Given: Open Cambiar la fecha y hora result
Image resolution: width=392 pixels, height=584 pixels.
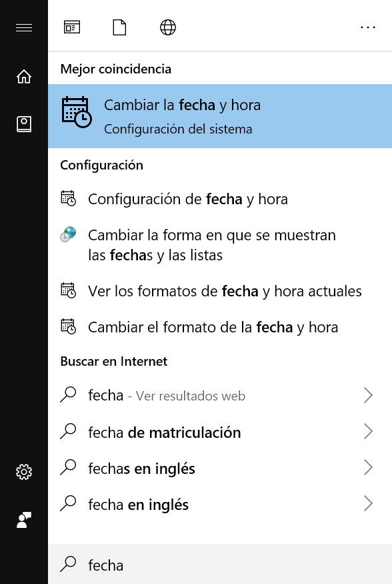Looking at the screenshot, I should 220,116.
